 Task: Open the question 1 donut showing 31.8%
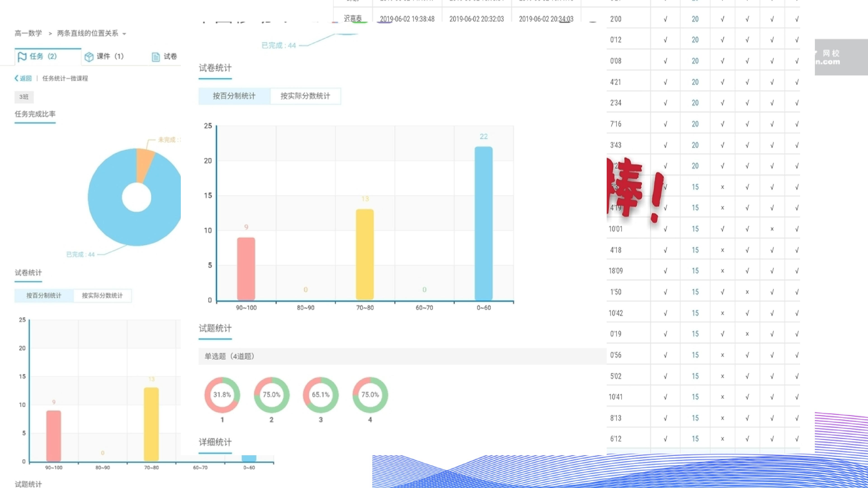click(x=222, y=395)
